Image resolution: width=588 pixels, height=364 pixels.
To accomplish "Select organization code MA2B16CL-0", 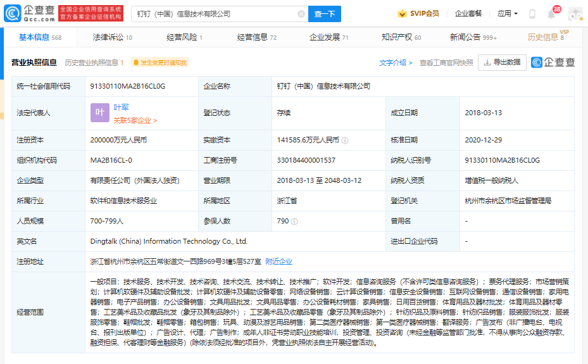I will (x=111, y=160).
